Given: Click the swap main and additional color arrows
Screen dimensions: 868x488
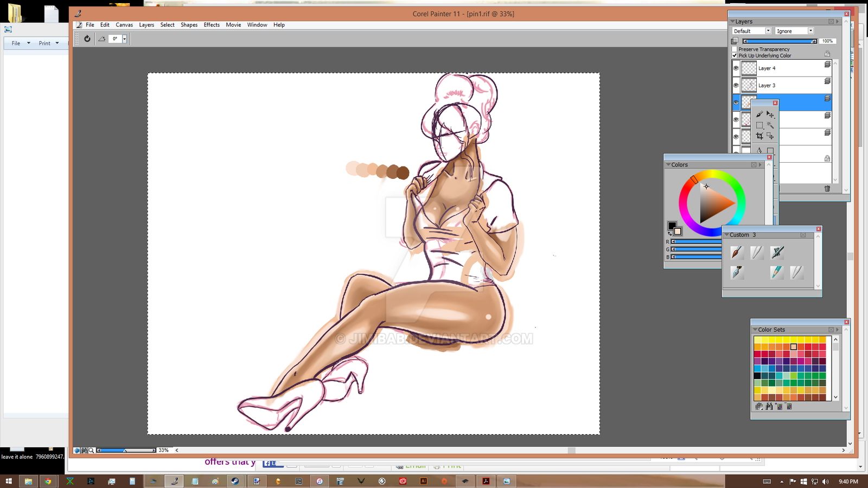Looking at the screenshot, I should pyautogui.click(x=670, y=234).
